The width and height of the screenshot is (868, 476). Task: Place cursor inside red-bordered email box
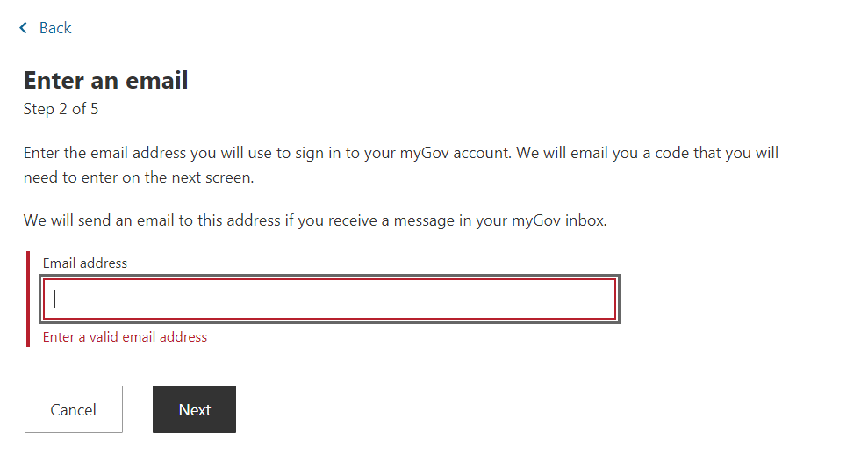tap(329, 299)
